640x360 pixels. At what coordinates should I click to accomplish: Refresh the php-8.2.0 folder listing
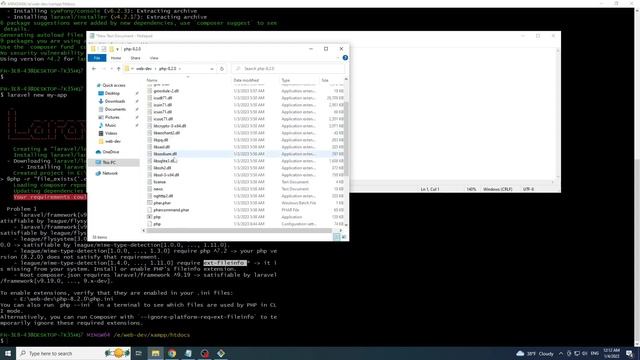coord(222,69)
